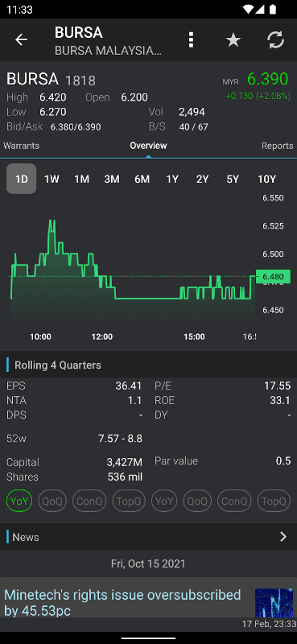This screenshot has width=297, height=644.
Task: Tap the first TopQ chip
Action: coord(129,501)
